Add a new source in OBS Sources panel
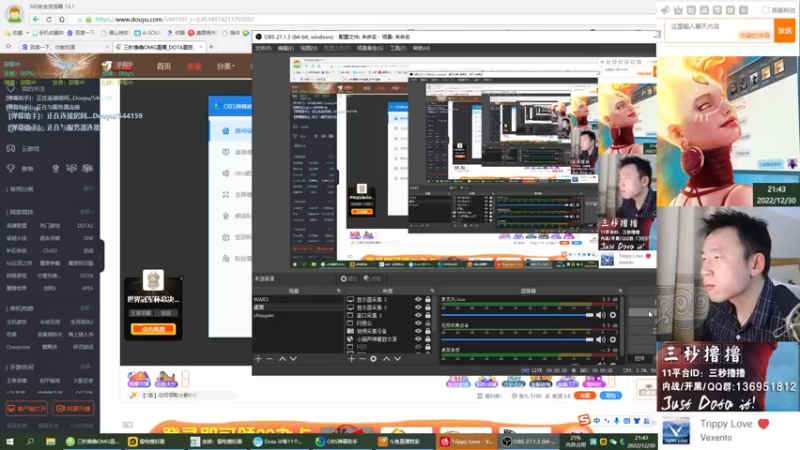This screenshot has height=450, width=800. click(x=351, y=359)
